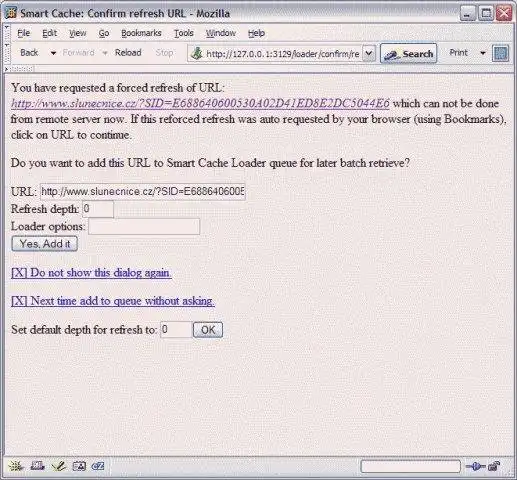Open the Address Book icon in status bar
Viewport: 517px width, 480px height.
[79, 466]
